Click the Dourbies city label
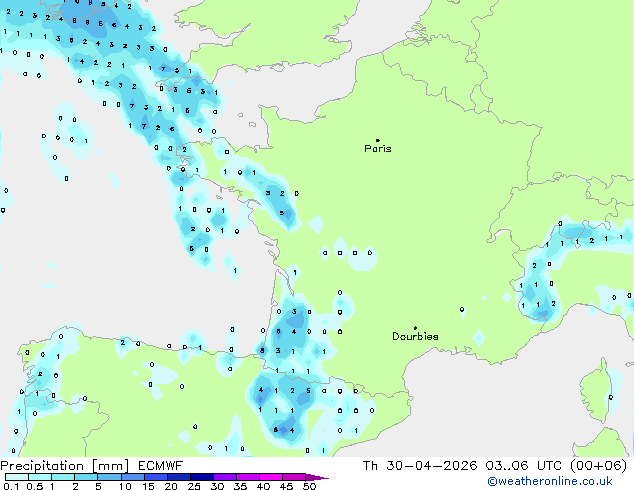The height and width of the screenshot is (490, 634). click(x=415, y=336)
